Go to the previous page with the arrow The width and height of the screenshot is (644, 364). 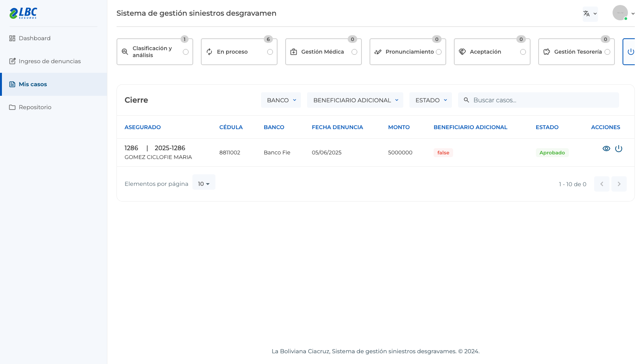pos(602,184)
